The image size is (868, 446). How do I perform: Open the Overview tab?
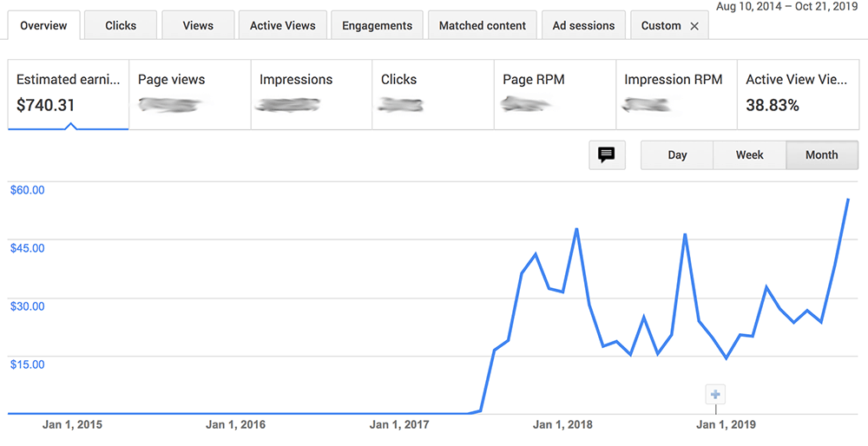pyautogui.click(x=43, y=26)
